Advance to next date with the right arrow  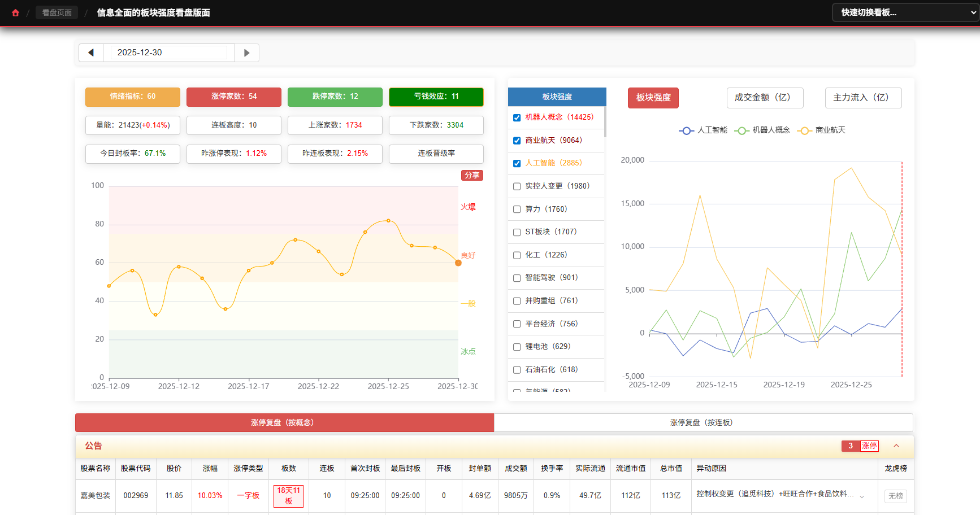[247, 52]
